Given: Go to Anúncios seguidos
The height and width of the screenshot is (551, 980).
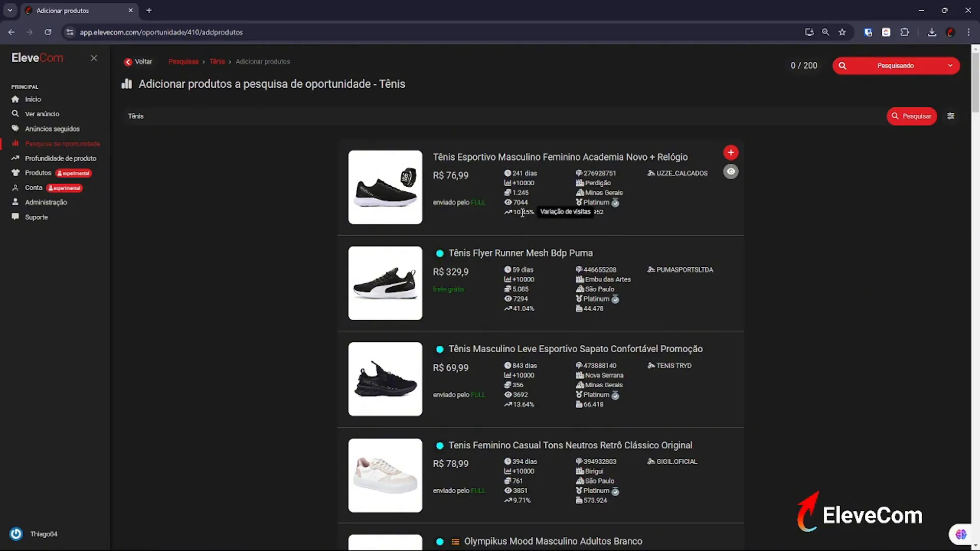Looking at the screenshot, I should [x=52, y=129].
